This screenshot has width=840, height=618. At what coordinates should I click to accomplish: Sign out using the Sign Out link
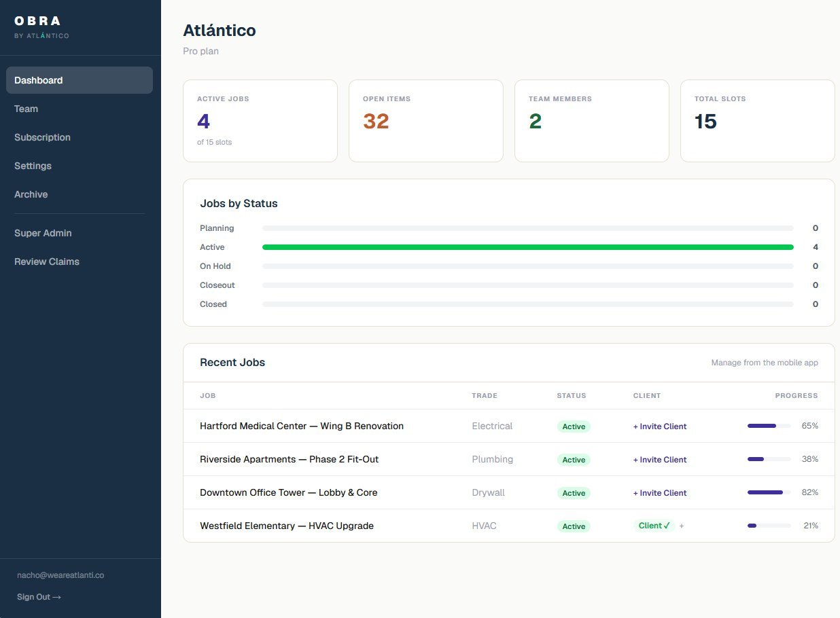pos(39,597)
